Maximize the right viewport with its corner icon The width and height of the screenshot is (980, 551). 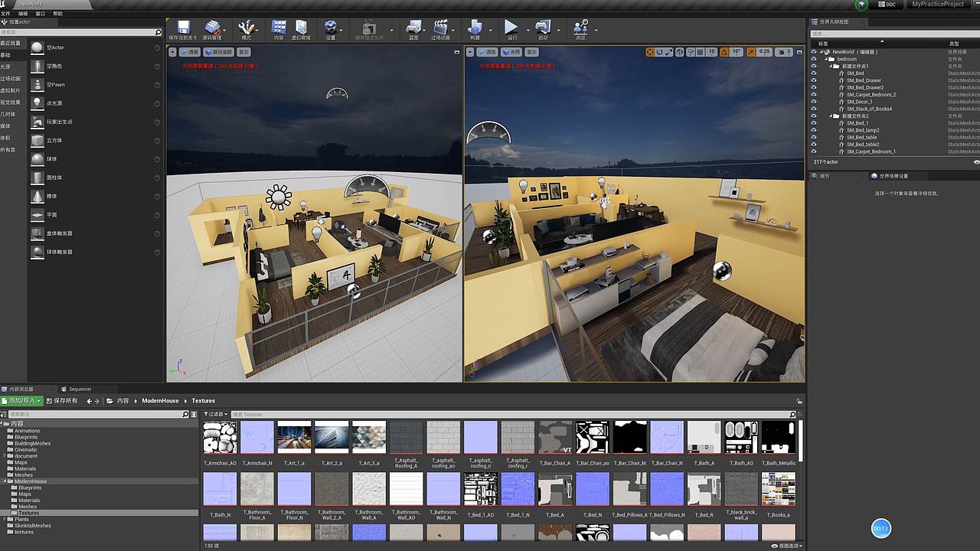tap(799, 52)
